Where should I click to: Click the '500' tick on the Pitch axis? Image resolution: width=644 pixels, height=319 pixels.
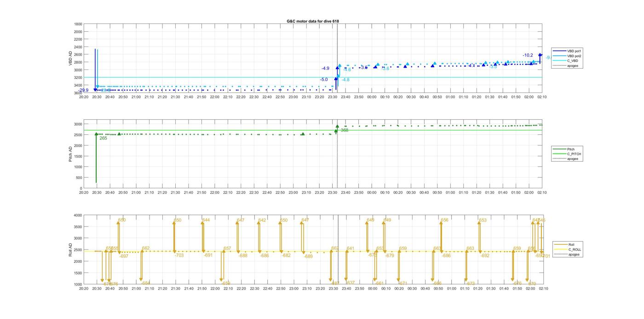click(79, 178)
